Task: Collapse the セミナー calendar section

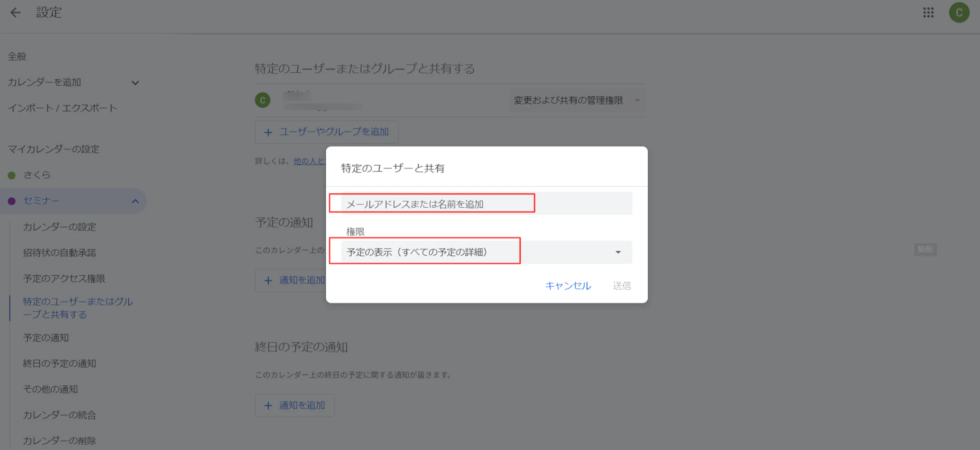Action: point(135,201)
